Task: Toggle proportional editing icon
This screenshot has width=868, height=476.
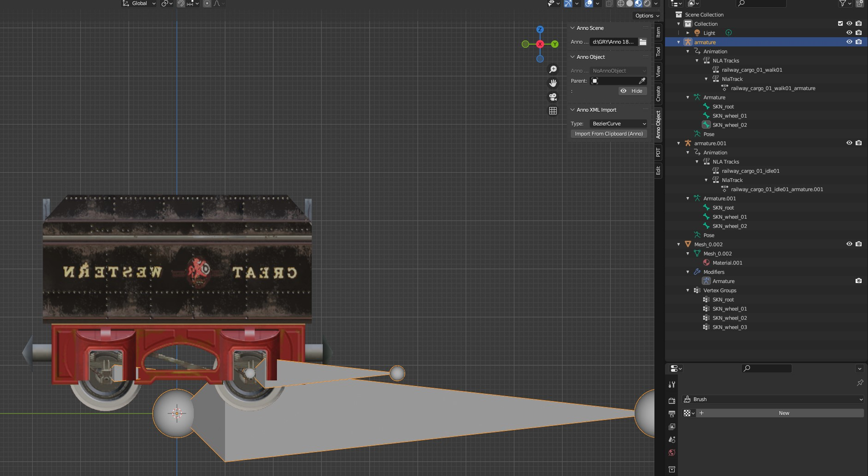Action: pyautogui.click(x=207, y=4)
